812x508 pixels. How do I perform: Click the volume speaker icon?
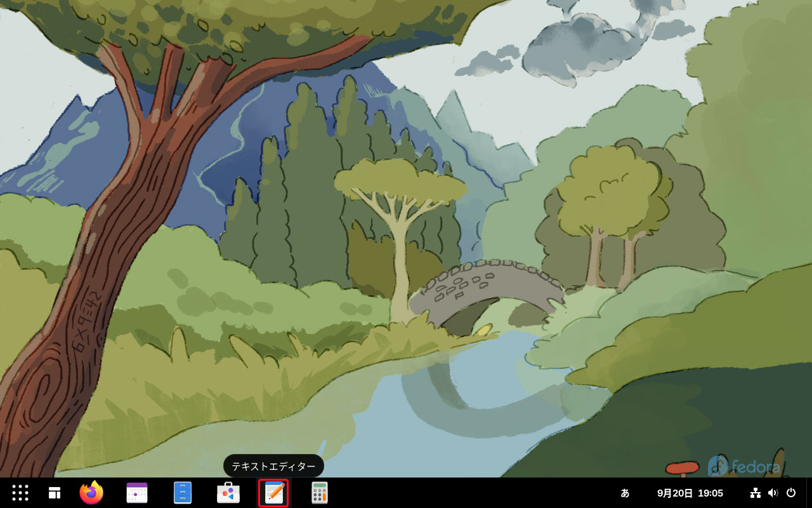[x=773, y=493]
